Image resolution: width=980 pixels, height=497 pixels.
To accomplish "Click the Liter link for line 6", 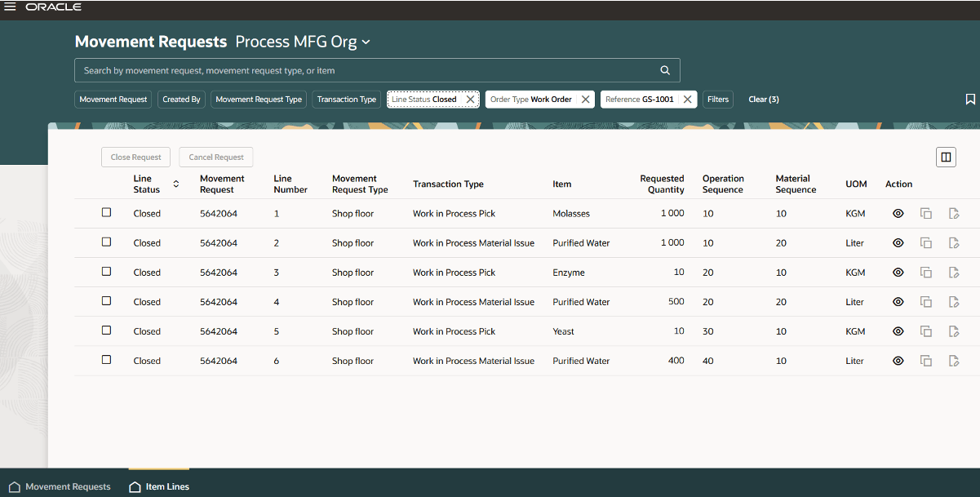I will 854,361.
